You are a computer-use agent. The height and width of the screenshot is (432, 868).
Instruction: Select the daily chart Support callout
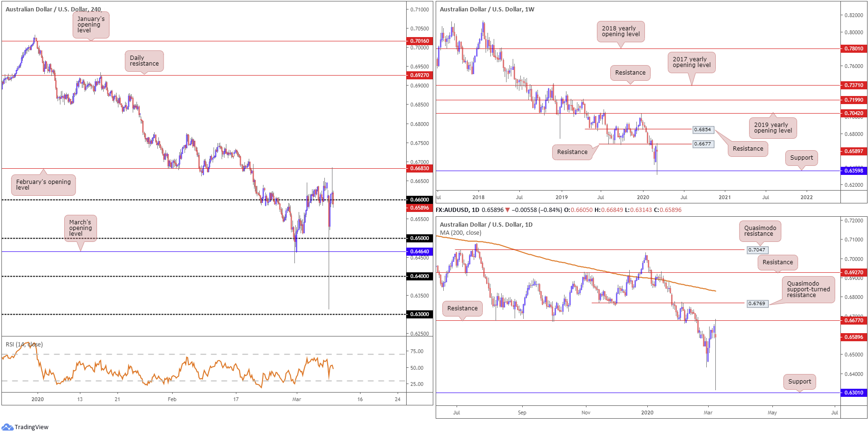coord(800,382)
